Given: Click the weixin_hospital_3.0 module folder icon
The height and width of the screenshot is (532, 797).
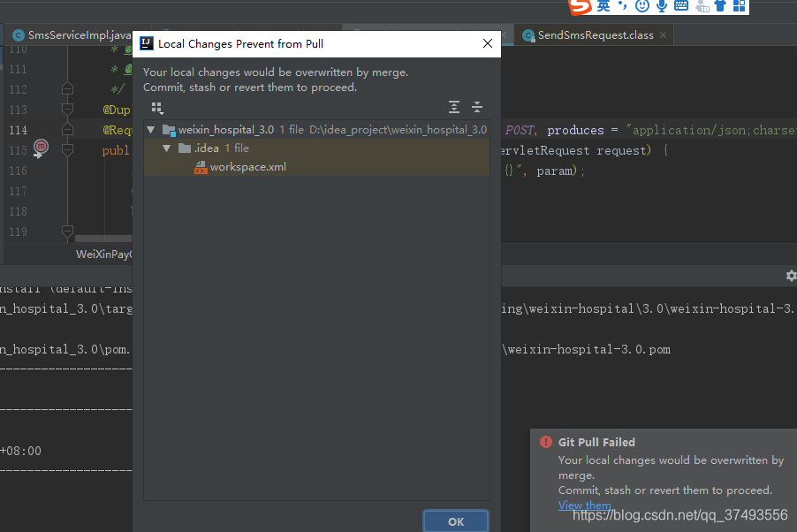Looking at the screenshot, I should click(169, 130).
